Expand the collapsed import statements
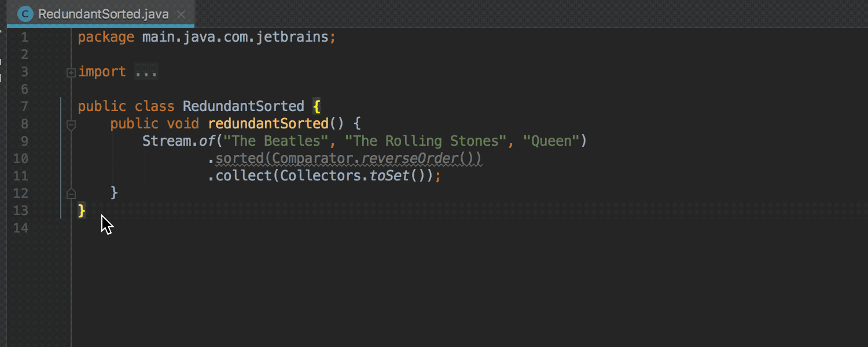Screen dimensions: 868x347 click(71, 72)
